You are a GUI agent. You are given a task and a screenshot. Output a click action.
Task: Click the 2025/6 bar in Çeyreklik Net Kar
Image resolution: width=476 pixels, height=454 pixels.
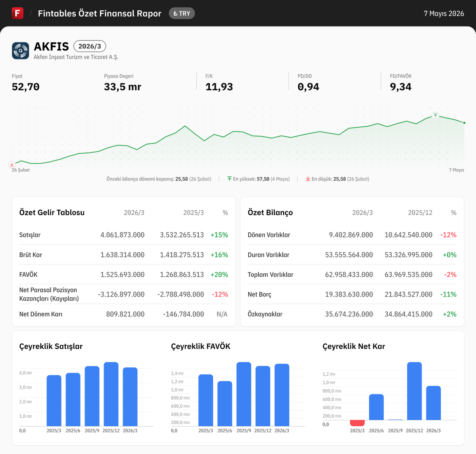pyautogui.click(x=376, y=407)
